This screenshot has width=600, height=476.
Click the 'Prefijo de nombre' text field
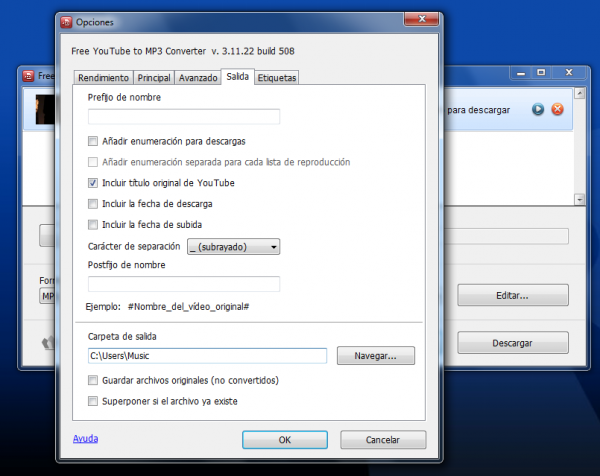[x=184, y=117]
